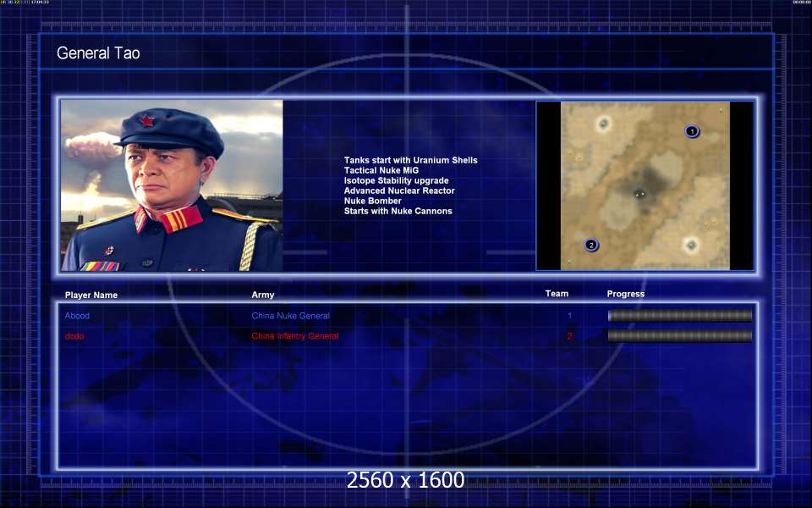Viewport: 812px width, 508px height.
Task: Click the Player Name column header
Action: click(x=91, y=295)
